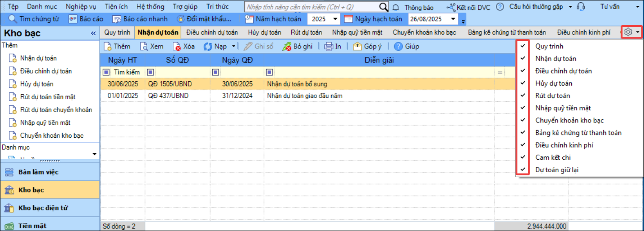Open the dropdown arrow beside the gear

tap(638, 32)
